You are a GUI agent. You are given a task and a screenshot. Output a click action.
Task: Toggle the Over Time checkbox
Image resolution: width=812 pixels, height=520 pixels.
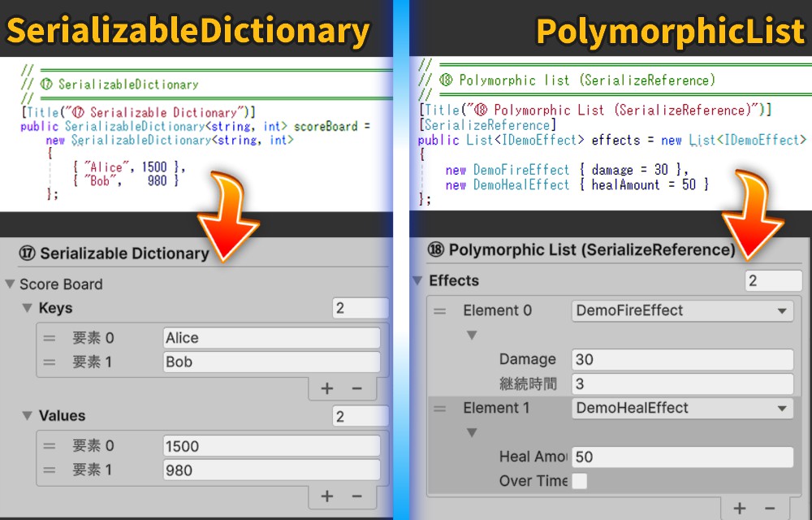(580, 481)
